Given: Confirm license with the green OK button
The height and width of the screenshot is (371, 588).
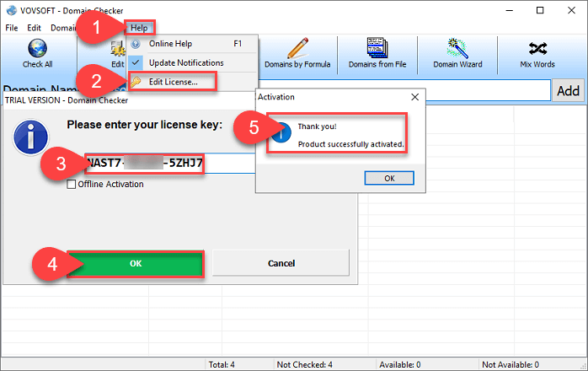Looking at the screenshot, I should [x=136, y=264].
